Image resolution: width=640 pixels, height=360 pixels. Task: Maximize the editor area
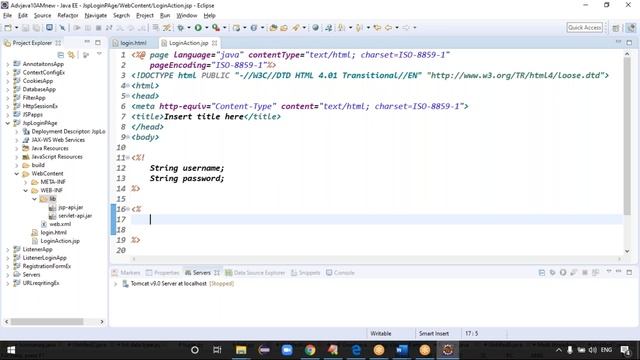click(x=629, y=42)
